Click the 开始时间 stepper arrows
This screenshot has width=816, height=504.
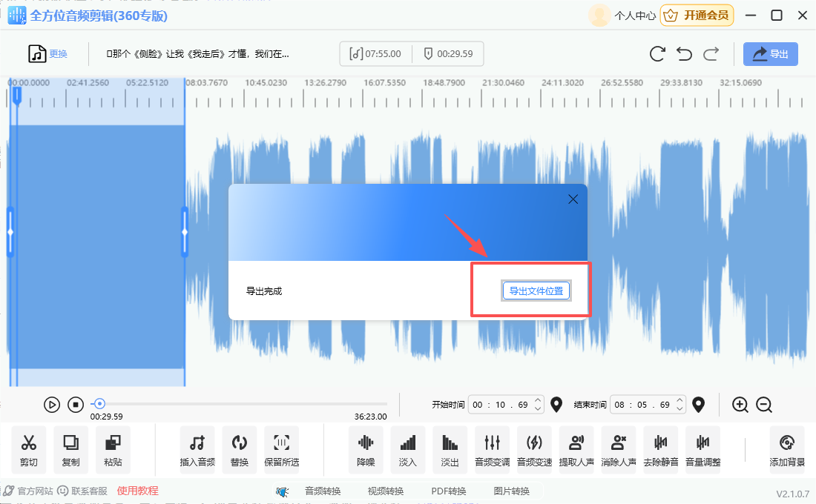[x=539, y=405]
